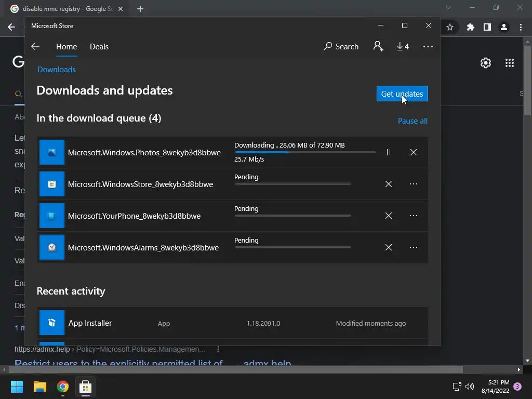Viewport: 532px width, 399px height.
Task: Click the volume tray icon
Action: (x=470, y=387)
